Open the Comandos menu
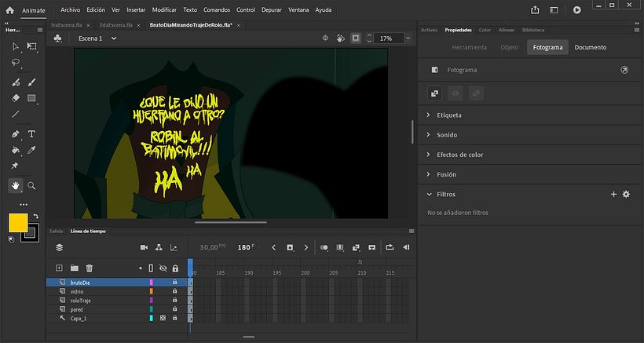 tap(217, 10)
